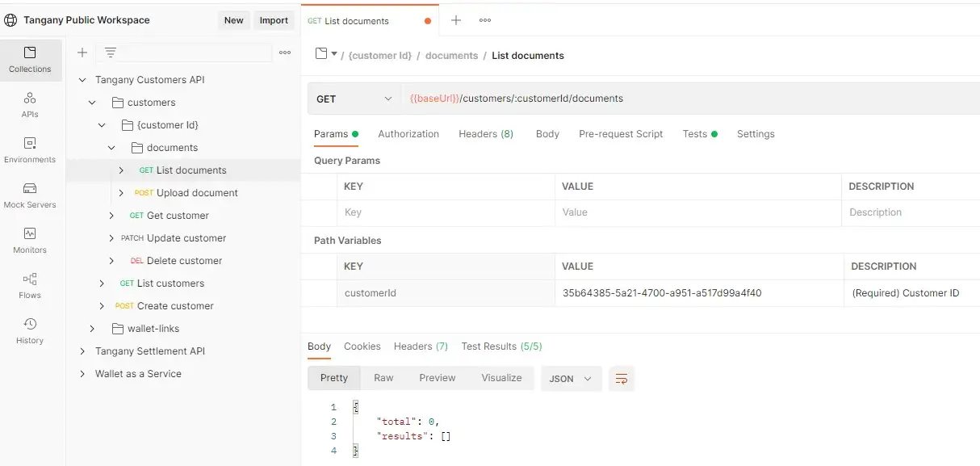Click the response Body tab
This screenshot has width=980, height=466.
pyautogui.click(x=319, y=346)
